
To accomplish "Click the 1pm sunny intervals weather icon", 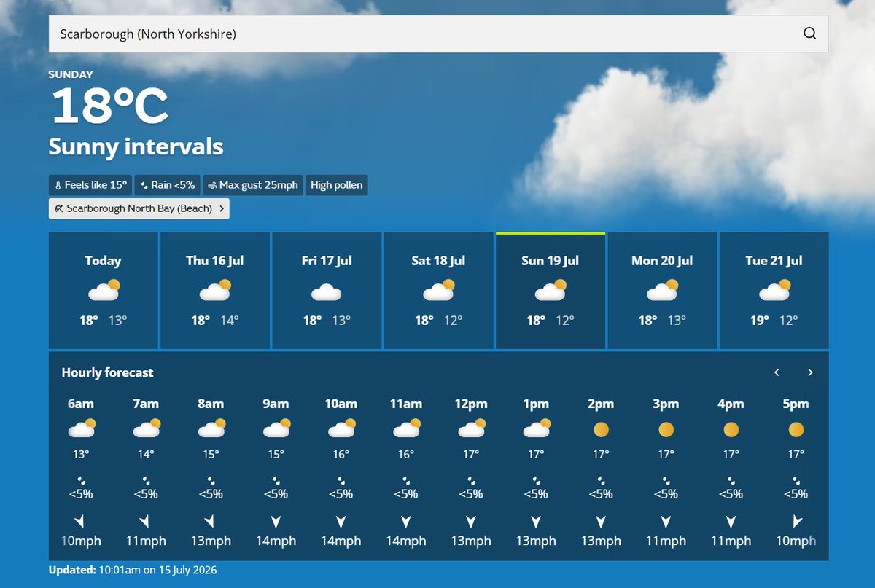I will [537, 428].
